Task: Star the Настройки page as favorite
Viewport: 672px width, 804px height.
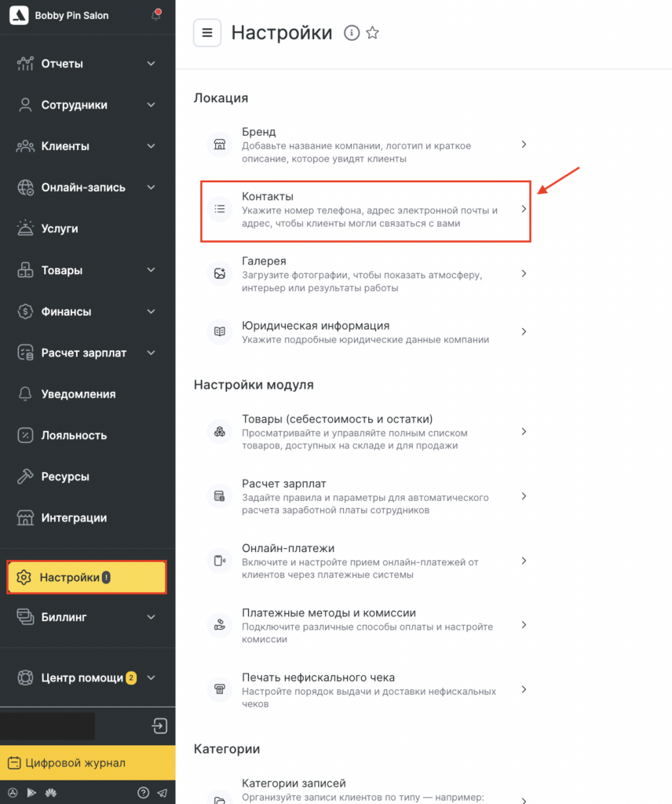Action: click(373, 33)
